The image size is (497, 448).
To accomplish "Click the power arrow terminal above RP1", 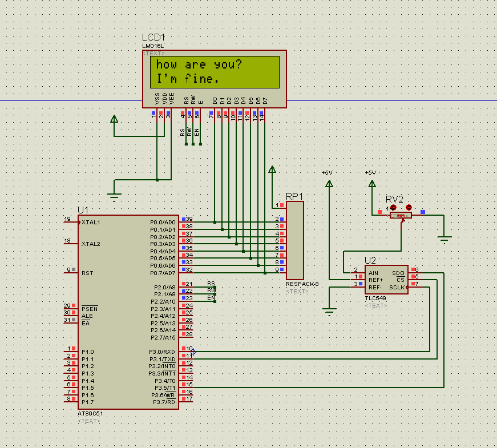I will [272, 169].
